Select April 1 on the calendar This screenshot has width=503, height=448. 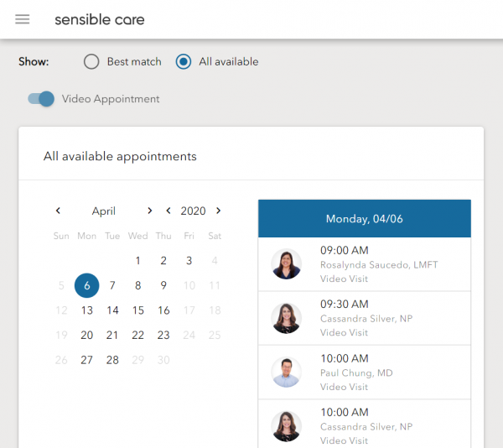click(x=138, y=261)
